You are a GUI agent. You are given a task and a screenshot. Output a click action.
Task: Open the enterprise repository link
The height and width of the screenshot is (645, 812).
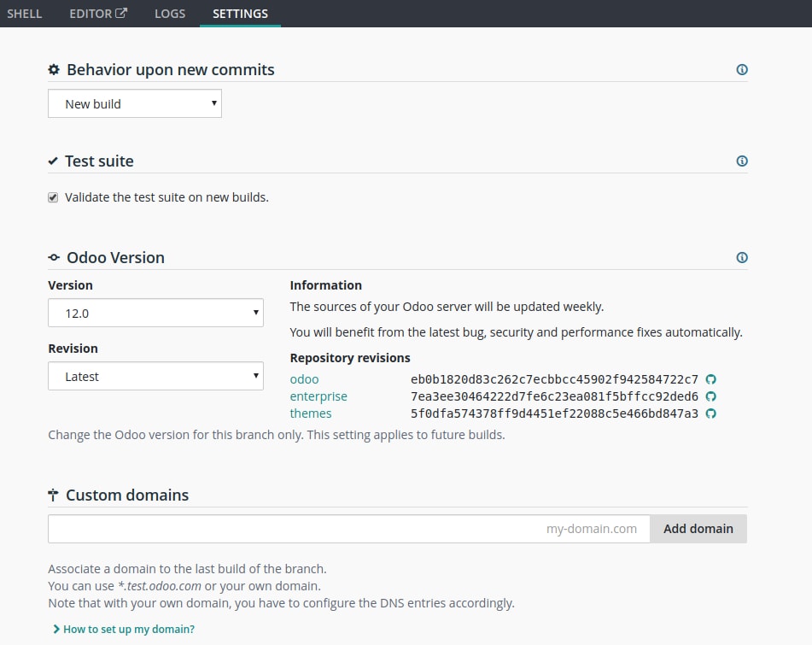318,396
